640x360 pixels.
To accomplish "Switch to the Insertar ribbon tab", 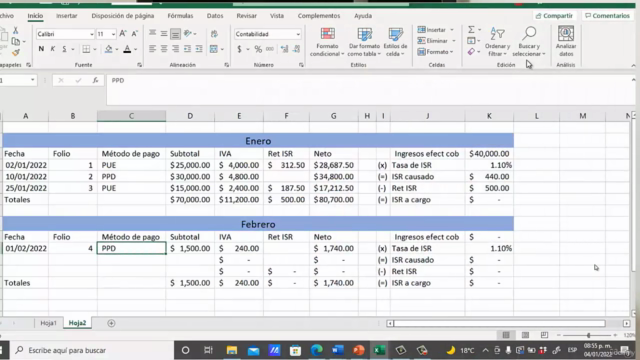I will pyautogui.click(x=67, y=16).
